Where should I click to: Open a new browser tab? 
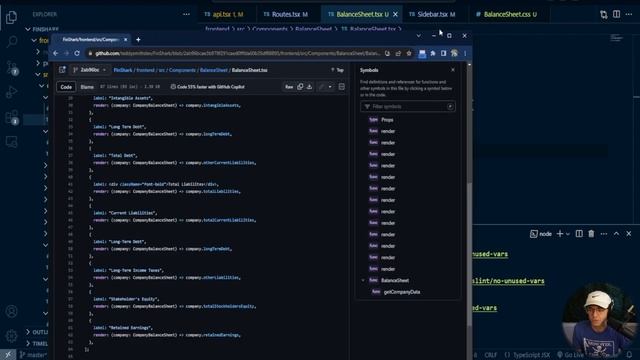[138, 40]
